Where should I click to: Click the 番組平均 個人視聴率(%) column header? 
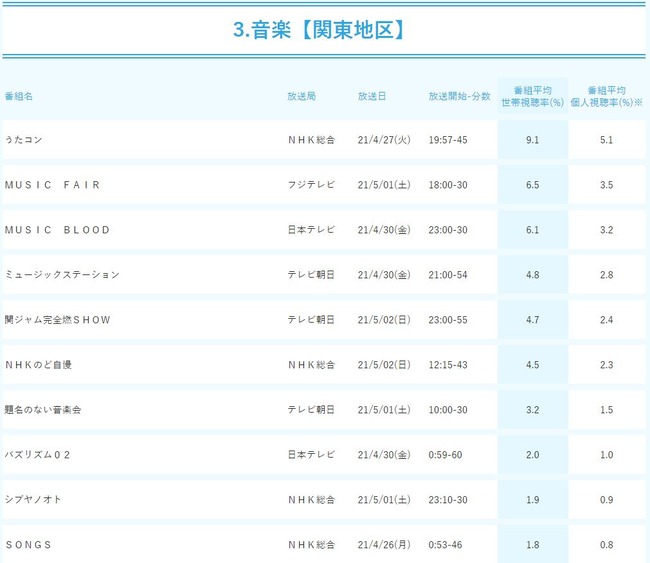pyautogui.click(x=606, y=96)
